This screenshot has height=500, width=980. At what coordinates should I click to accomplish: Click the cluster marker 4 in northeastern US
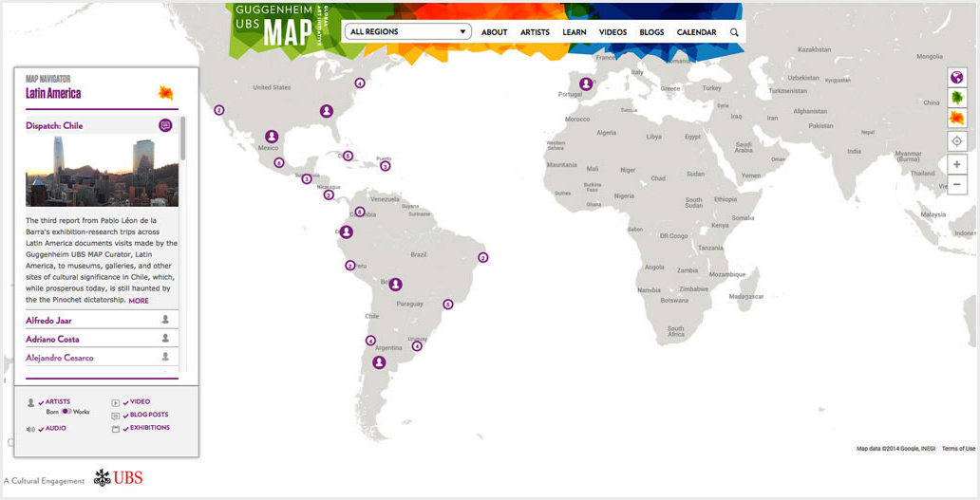[x=359, y=83]
